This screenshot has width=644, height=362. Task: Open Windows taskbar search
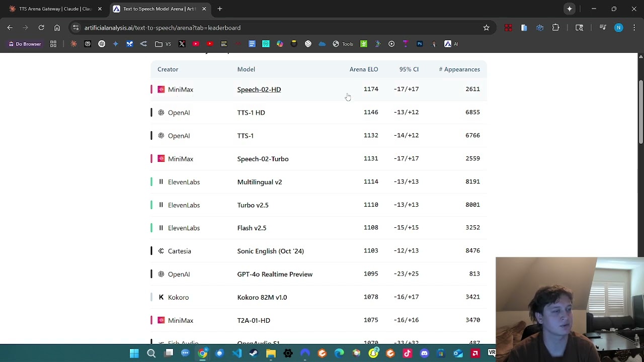[151, 353]
